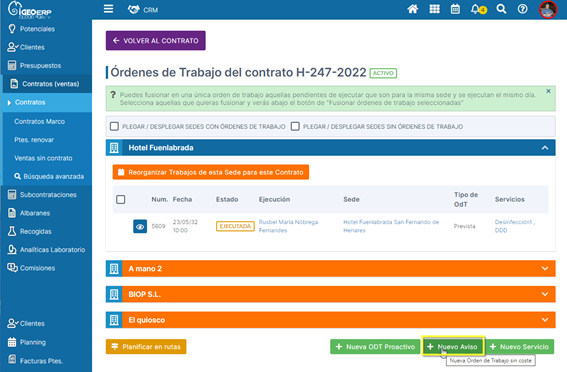Viewport: 567px width, 372px height.
Task: Expand the BIOP S.L. section
Action: coord(545,294)
